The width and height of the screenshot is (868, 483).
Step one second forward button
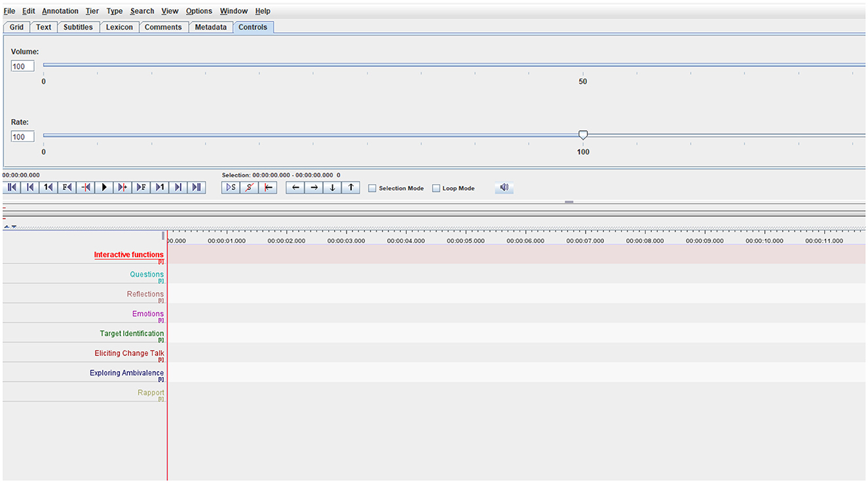pyautogui.click(x=159, y=188)
